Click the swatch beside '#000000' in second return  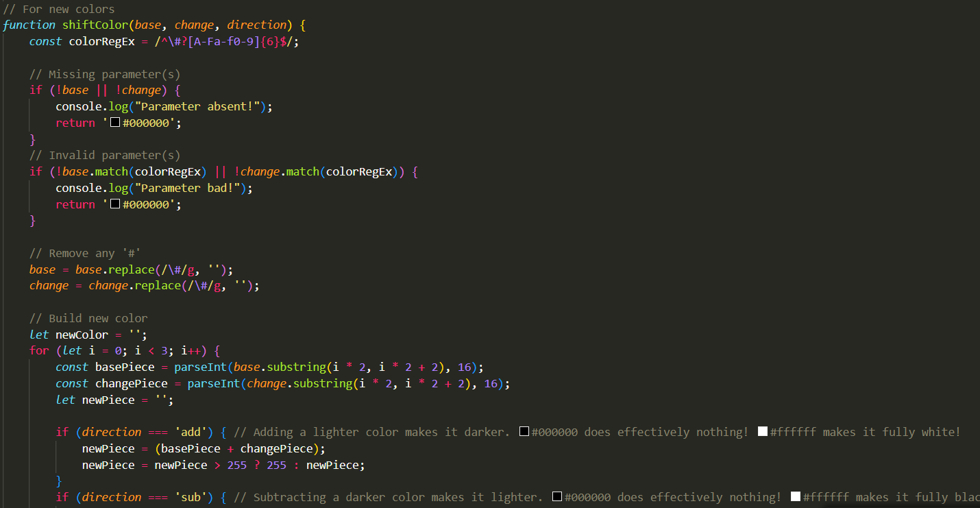coord(114,204)
